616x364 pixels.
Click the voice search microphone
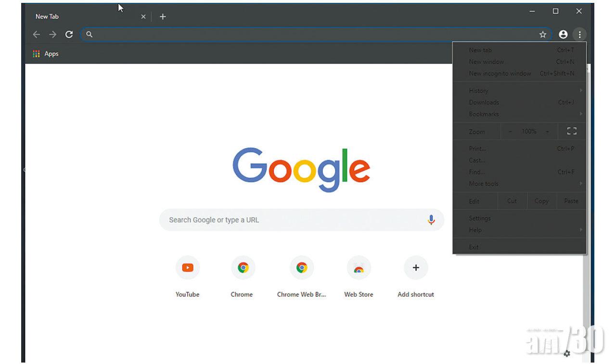tap(431, 220)
